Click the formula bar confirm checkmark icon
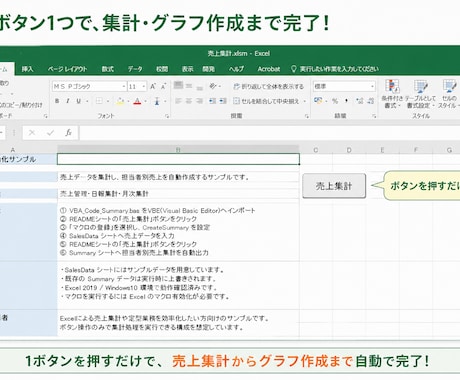The image size is (460, 380). [x=50, y=133]
